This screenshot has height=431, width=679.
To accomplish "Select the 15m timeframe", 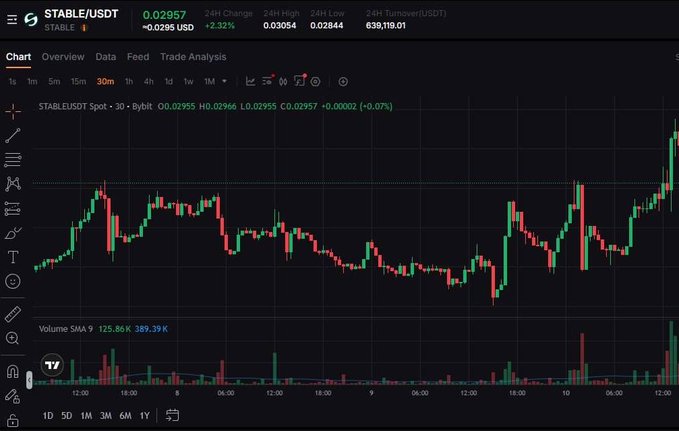I will (x=78, y=81).
